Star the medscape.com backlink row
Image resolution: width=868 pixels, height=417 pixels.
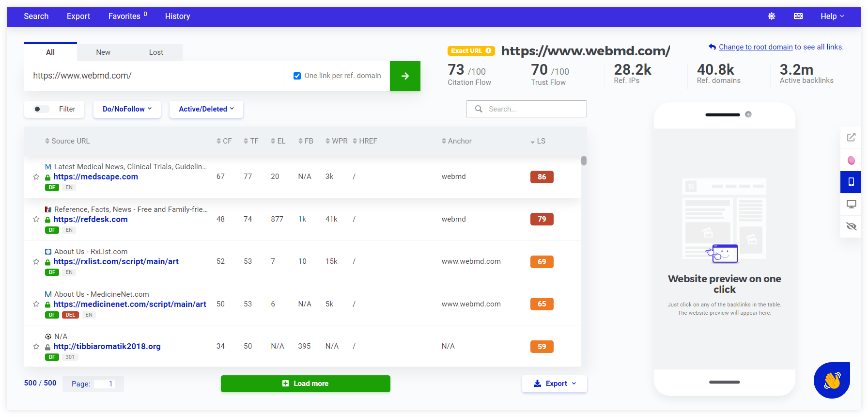tap(36, 177)
